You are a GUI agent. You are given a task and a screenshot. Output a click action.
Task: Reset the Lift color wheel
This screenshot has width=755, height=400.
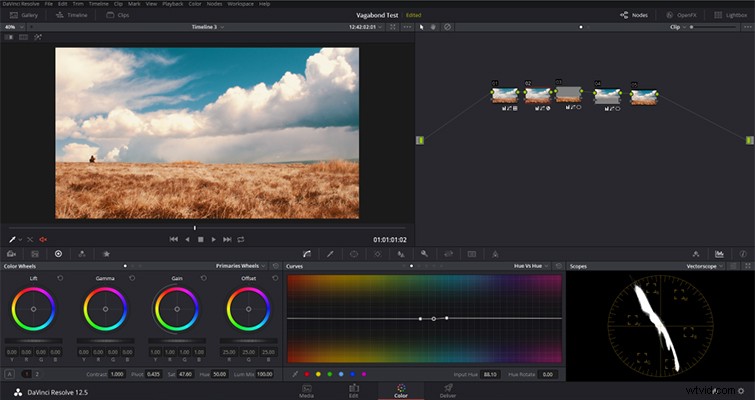pos(60,278)
